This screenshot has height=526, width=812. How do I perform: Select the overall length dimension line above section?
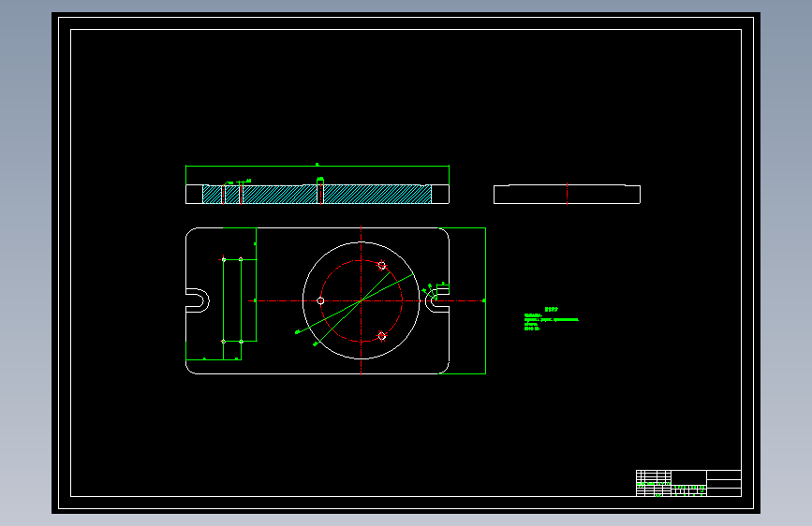[317, 167]
